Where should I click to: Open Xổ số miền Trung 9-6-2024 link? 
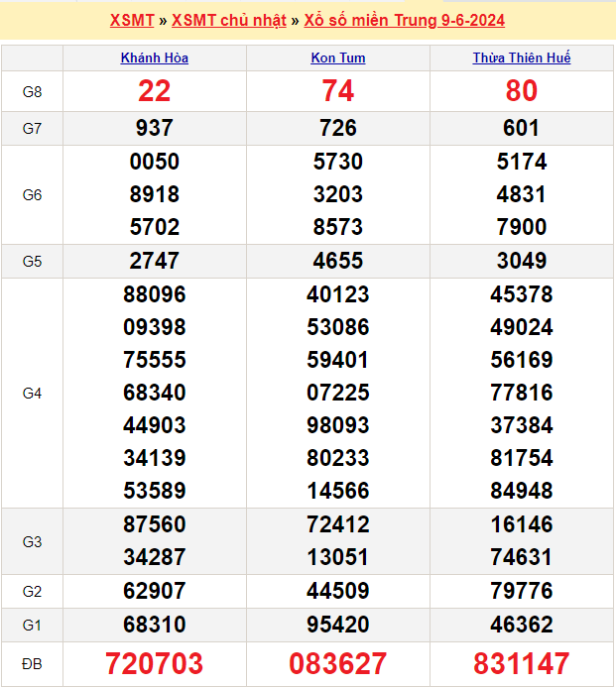[405, 20]
